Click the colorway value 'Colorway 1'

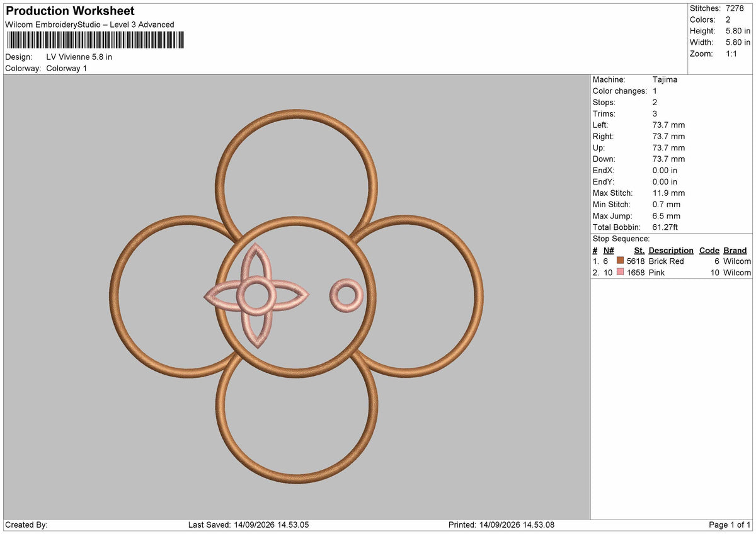[x=67, y=68]
